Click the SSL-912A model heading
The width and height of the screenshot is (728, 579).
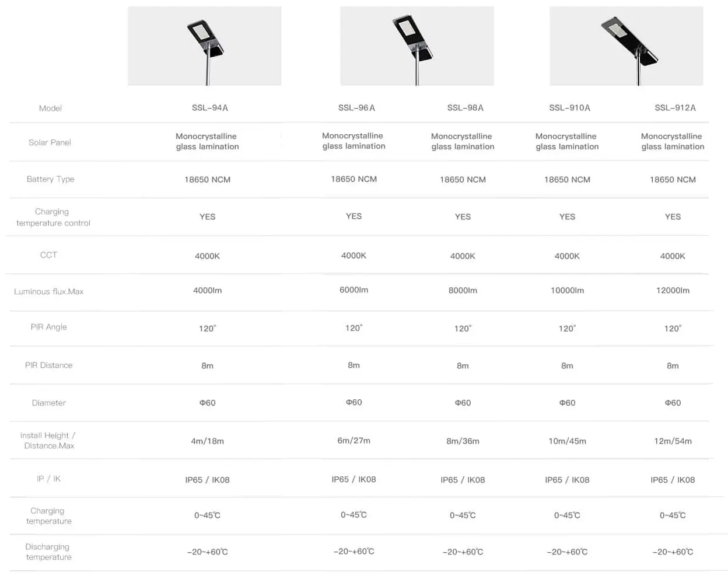pos(675,108)
